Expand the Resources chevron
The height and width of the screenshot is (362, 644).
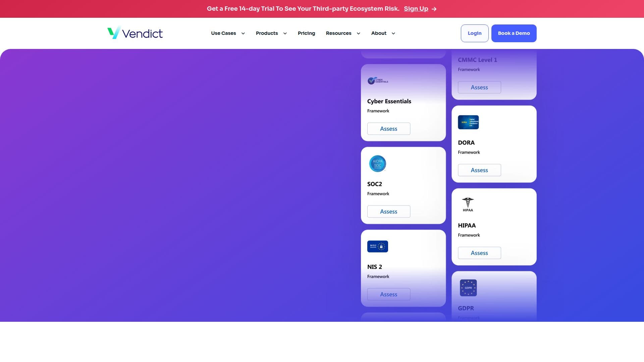[359, 33]
